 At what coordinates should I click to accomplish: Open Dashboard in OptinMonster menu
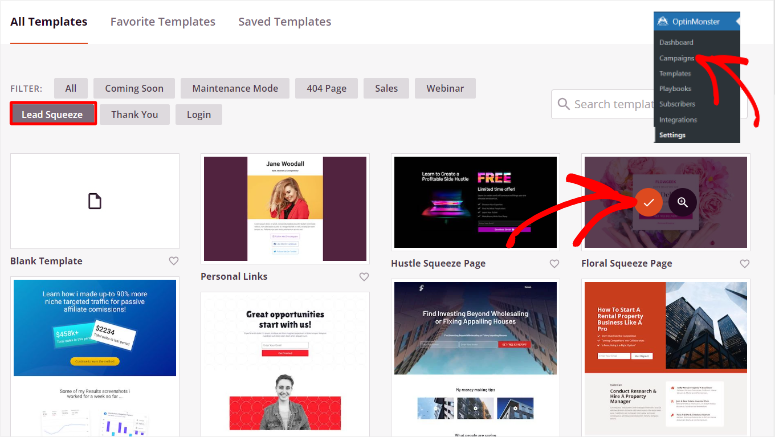(x=676, y=43)
